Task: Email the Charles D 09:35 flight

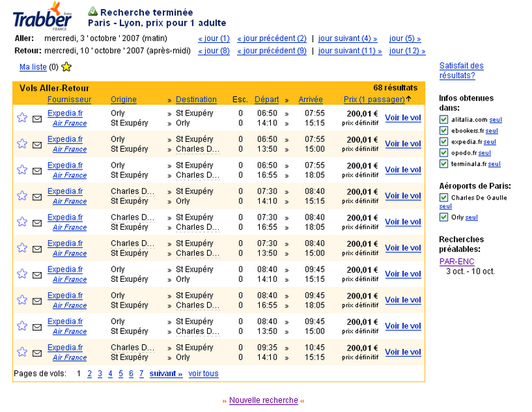Action: click(37, 353)
